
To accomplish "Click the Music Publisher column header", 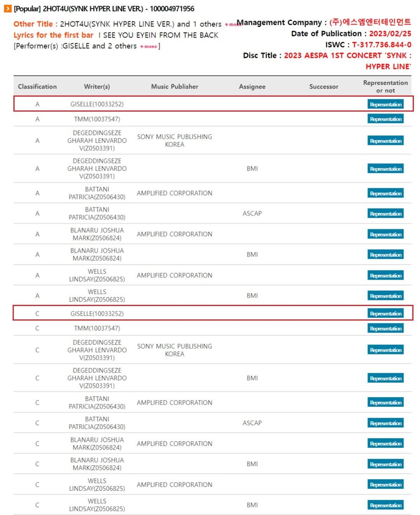I will [175, 86].
